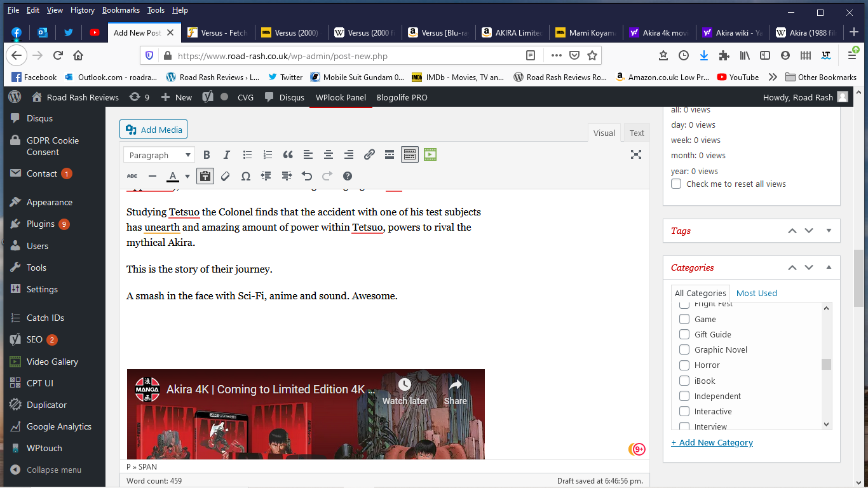Click the undo arrow icon

click(307, 176)
